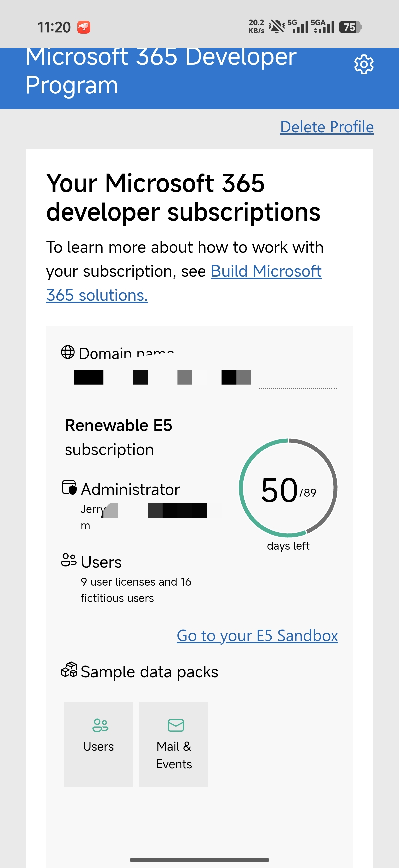Image resolution: width=399 pixels, height=868 pixels.
Task: Tap the 'days left' caption
Action: pyautogui.click(x=288, y=546)
